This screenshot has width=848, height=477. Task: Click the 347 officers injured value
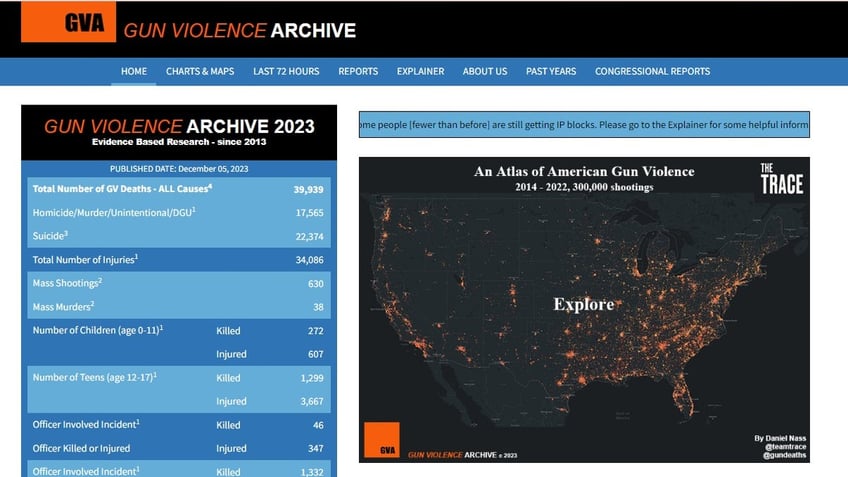click(315, 448)
